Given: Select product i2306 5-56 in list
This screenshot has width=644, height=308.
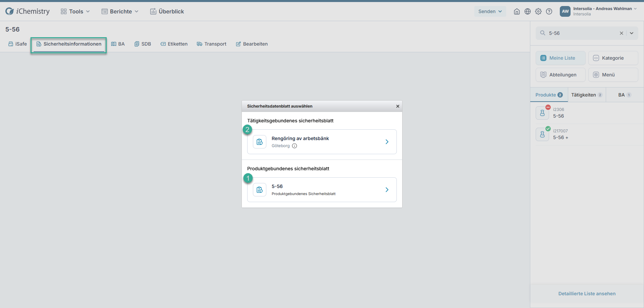Looking at the screenshot, I should 587,113.
